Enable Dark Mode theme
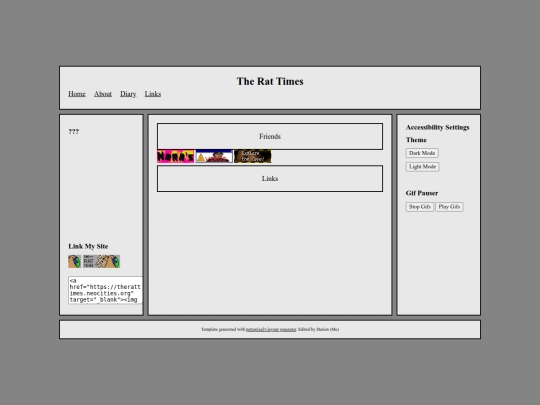The image size is (540, 405). 422,153
